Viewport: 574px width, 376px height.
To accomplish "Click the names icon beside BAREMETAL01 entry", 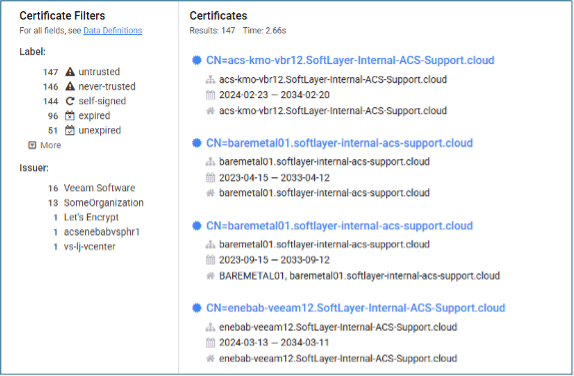I will [210, 276].
